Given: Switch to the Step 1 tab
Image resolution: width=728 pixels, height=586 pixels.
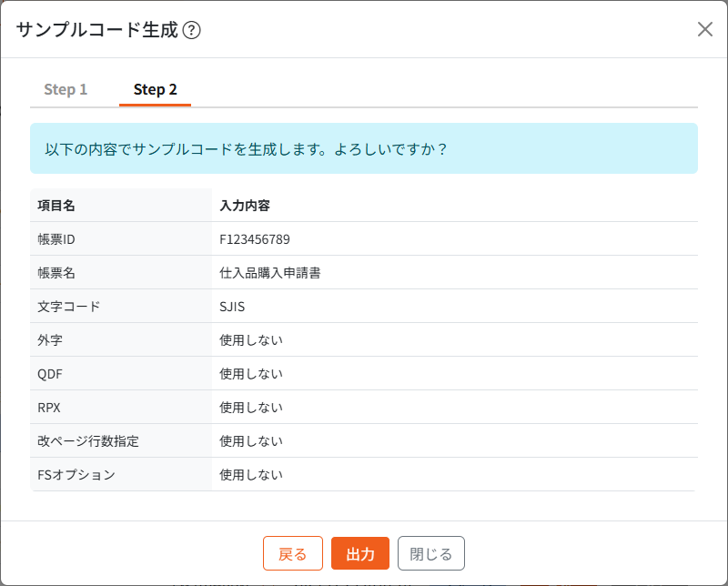Looking at the screenshot, I should point(65,89).
